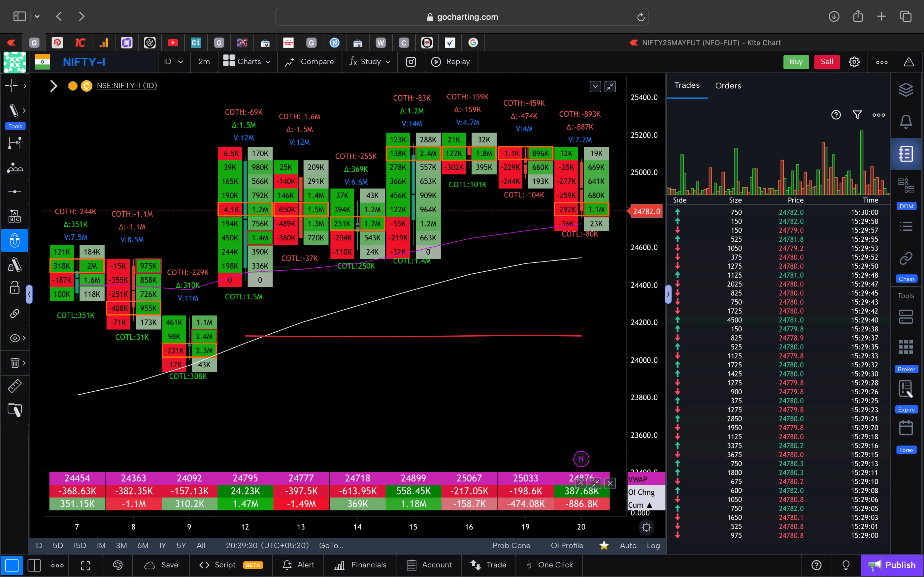
Task: Switch to the Orders tab
Action: (x=728, y=85)
